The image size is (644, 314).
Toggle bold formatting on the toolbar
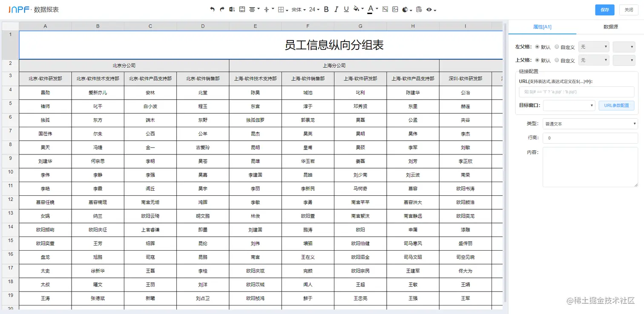[x=325, y=9]
